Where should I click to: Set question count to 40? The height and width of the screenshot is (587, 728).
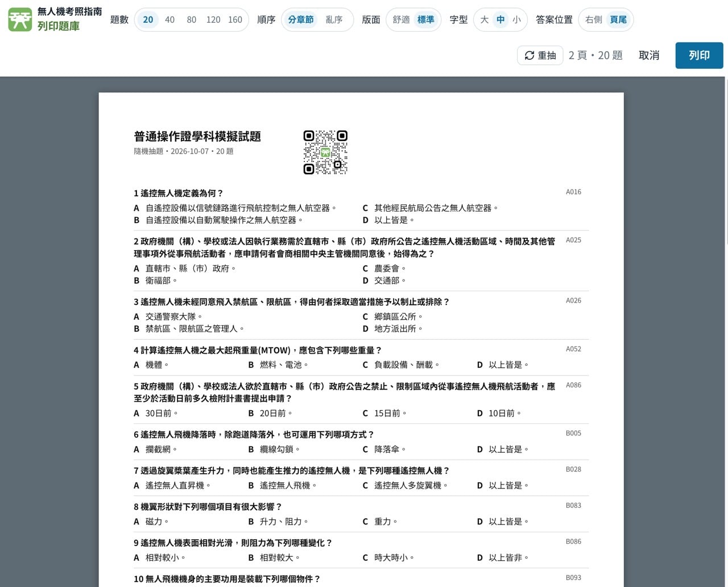[x=169, y=19]
